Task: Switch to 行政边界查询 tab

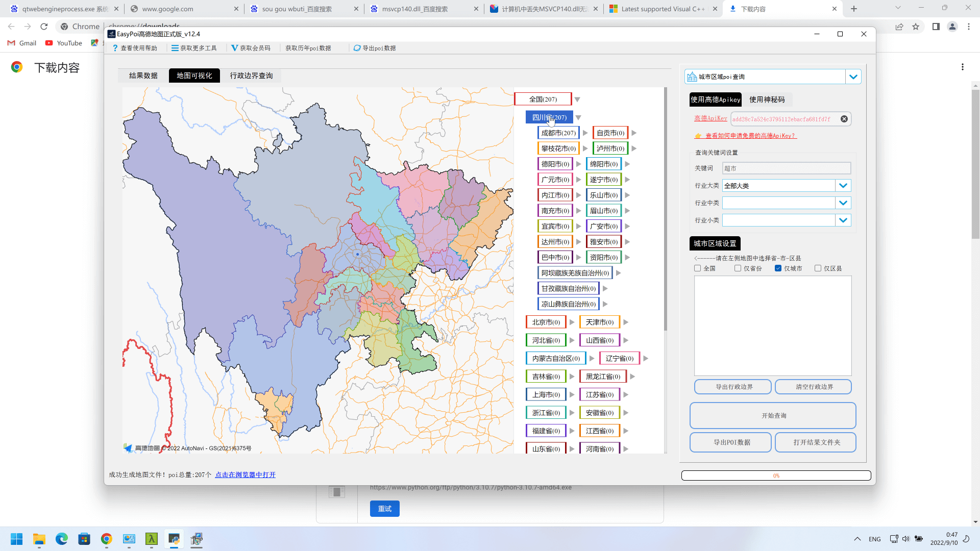Action: (251, 76)
